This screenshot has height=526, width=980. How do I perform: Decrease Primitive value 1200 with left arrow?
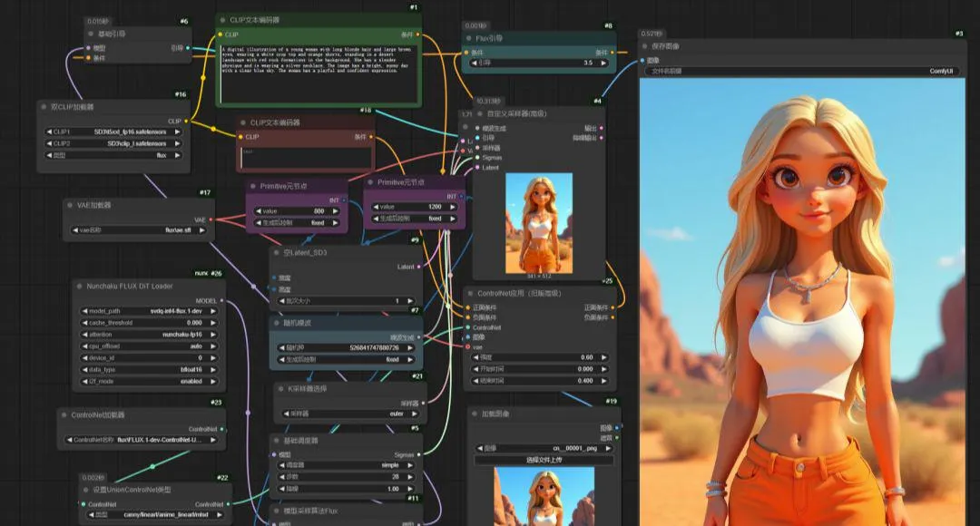[376, 207]
